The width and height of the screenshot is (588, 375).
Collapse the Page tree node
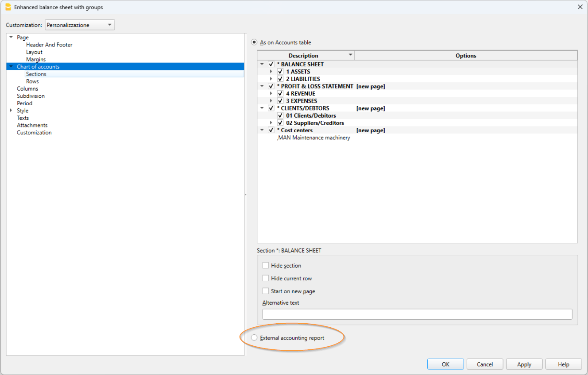tap(11, 38)
